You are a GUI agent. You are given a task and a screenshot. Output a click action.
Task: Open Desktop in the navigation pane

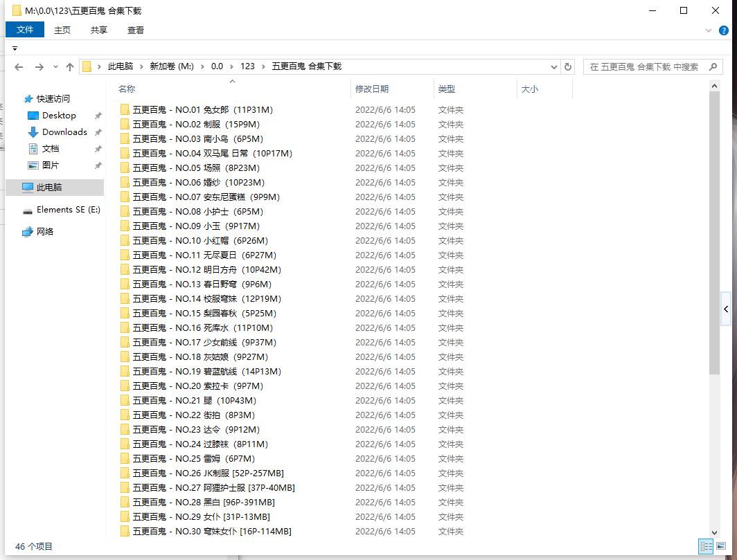pos(59,115)
